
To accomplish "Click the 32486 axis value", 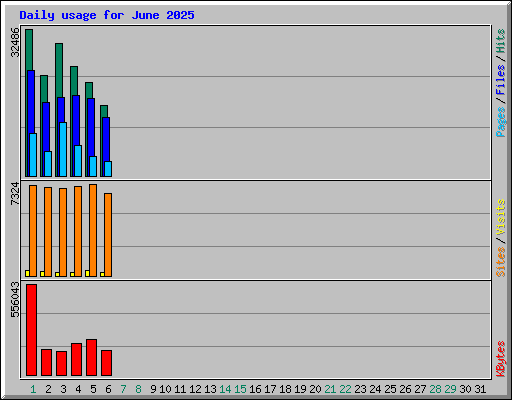I will (15, 42).
